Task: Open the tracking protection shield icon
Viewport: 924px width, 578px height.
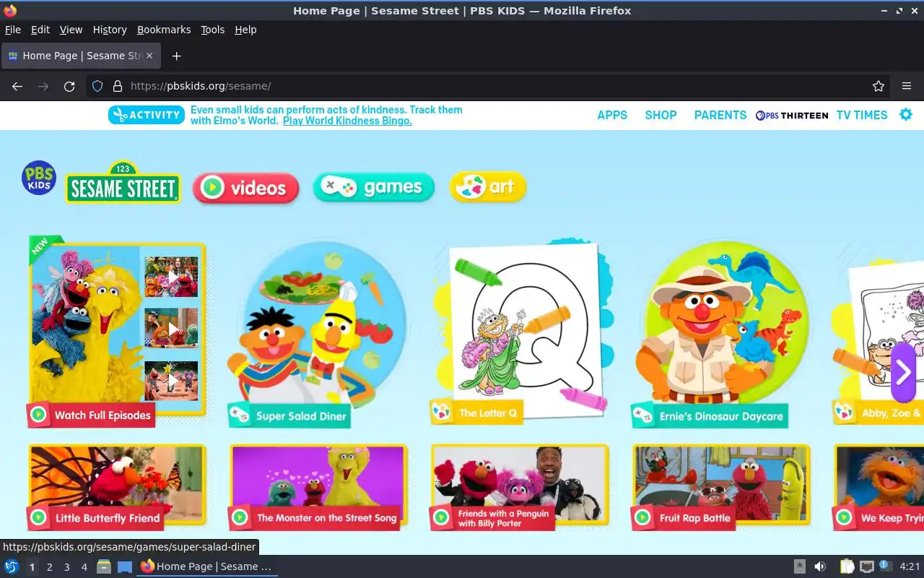Action: (x=97, y=86)
